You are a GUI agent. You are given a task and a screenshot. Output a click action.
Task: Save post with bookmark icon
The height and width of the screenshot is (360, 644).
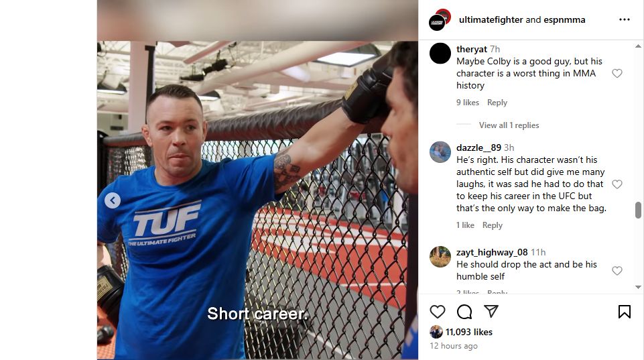(x=625, y=312)
